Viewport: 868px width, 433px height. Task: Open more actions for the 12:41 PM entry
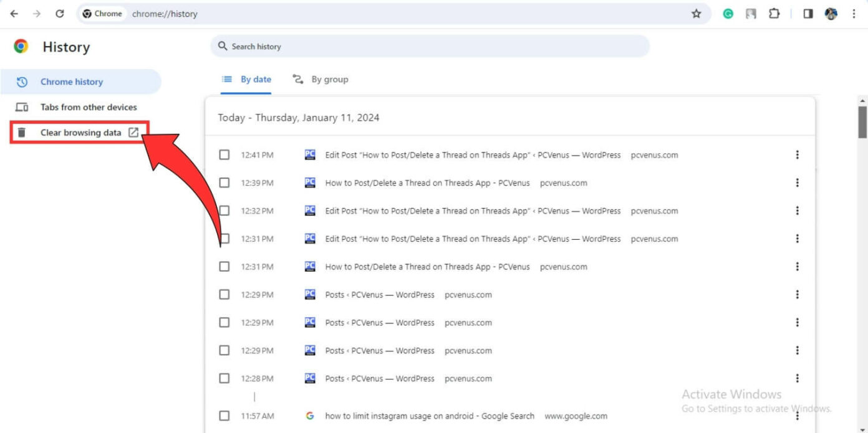point(797,155)
